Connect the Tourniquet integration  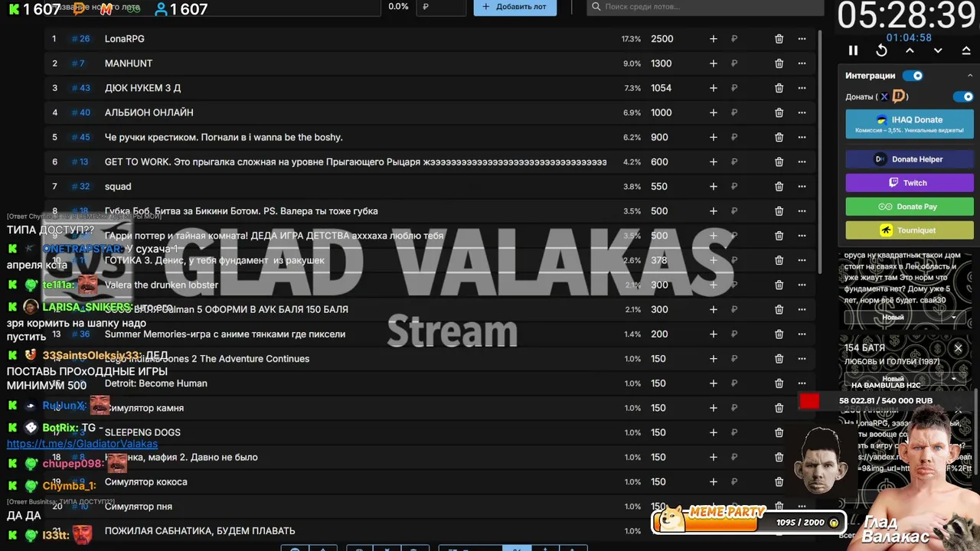[x=910, y=230]
